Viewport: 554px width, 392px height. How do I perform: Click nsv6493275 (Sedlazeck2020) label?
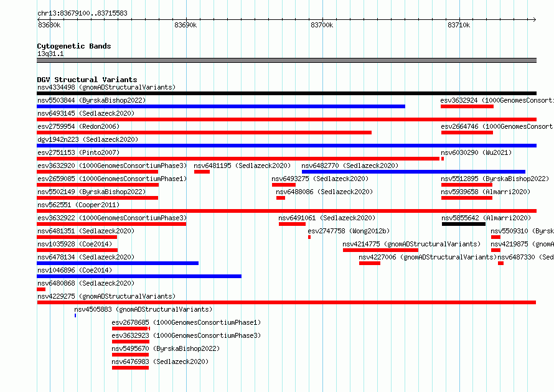(320, 179)
